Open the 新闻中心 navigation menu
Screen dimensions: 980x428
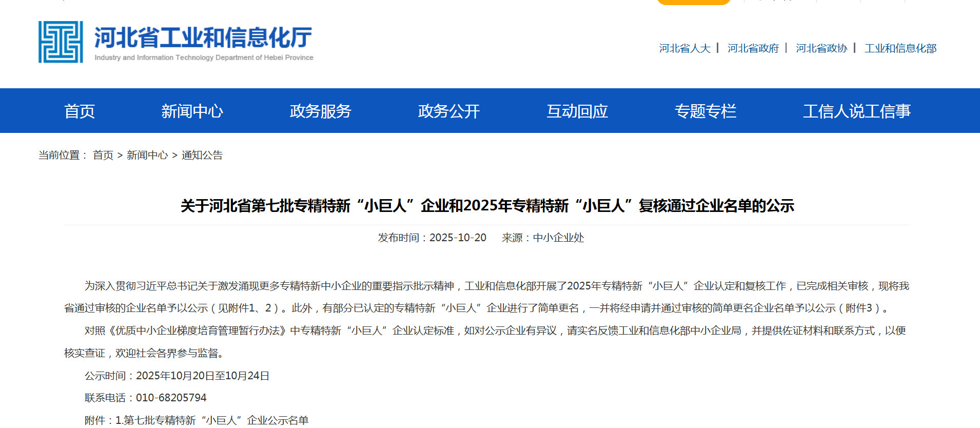point(192,111)
